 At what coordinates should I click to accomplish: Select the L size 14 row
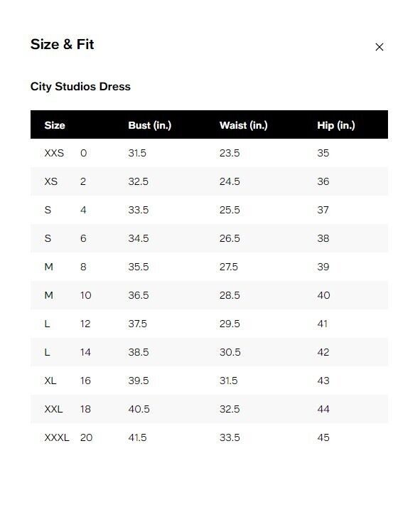click(209, 352)
